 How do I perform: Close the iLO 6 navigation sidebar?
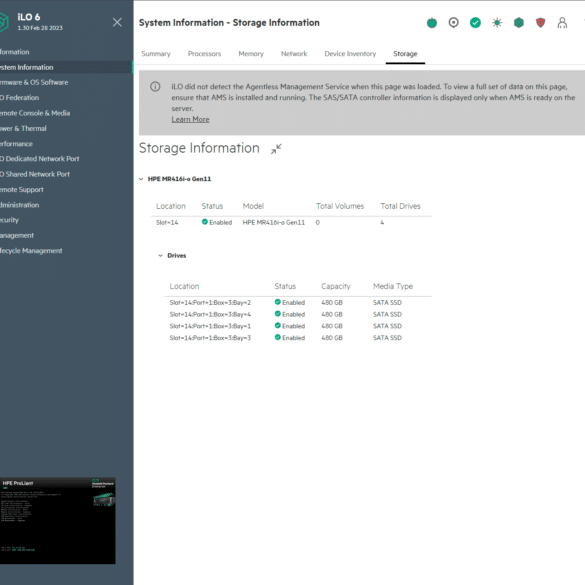(x=117, y=22)
